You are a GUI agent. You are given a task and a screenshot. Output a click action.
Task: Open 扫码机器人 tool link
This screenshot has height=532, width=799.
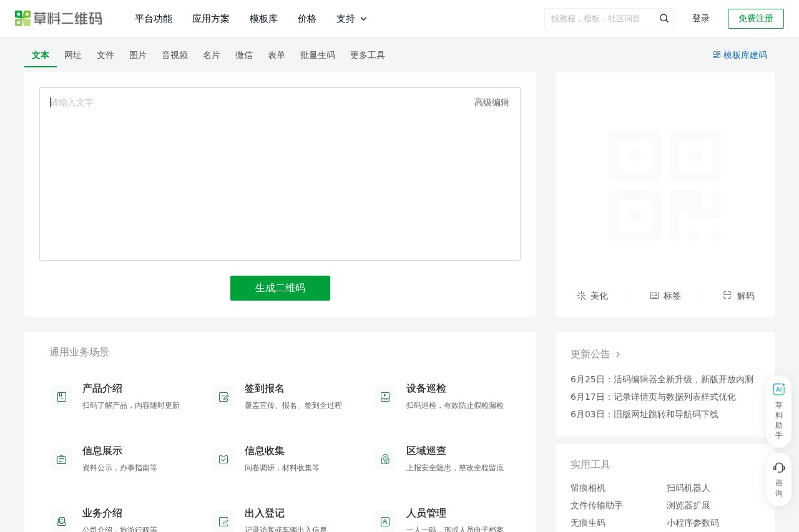point(689,488)
